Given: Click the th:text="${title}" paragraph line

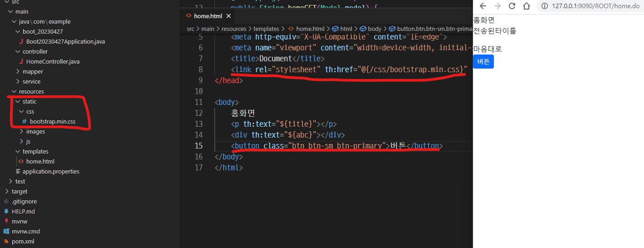Looking at the screenshot, I should coord(283,124).
